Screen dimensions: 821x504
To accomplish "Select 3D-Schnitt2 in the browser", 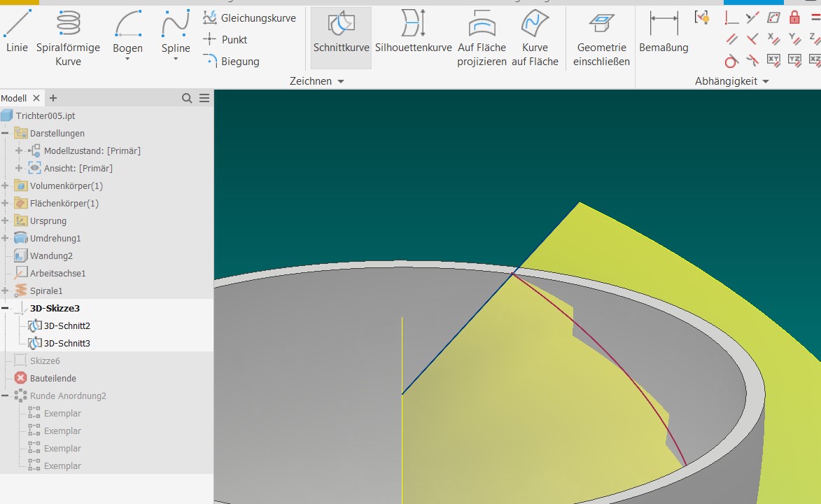I will coord(66,325).
